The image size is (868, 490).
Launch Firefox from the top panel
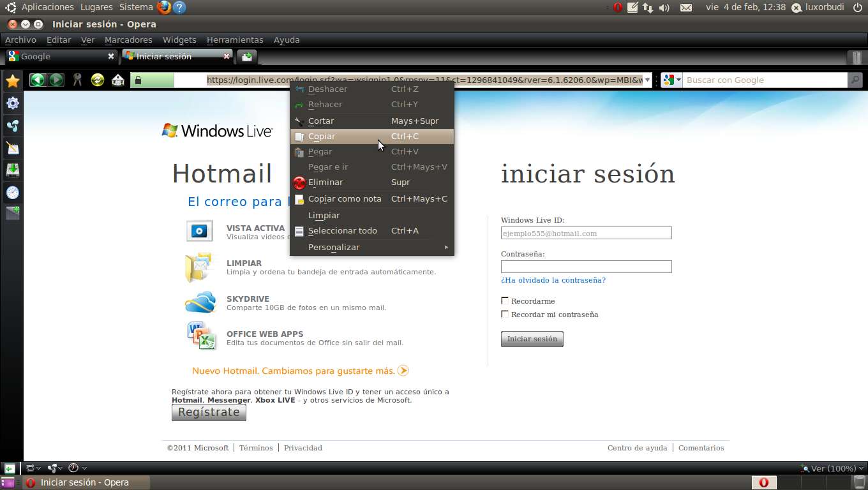click(164, 8)
